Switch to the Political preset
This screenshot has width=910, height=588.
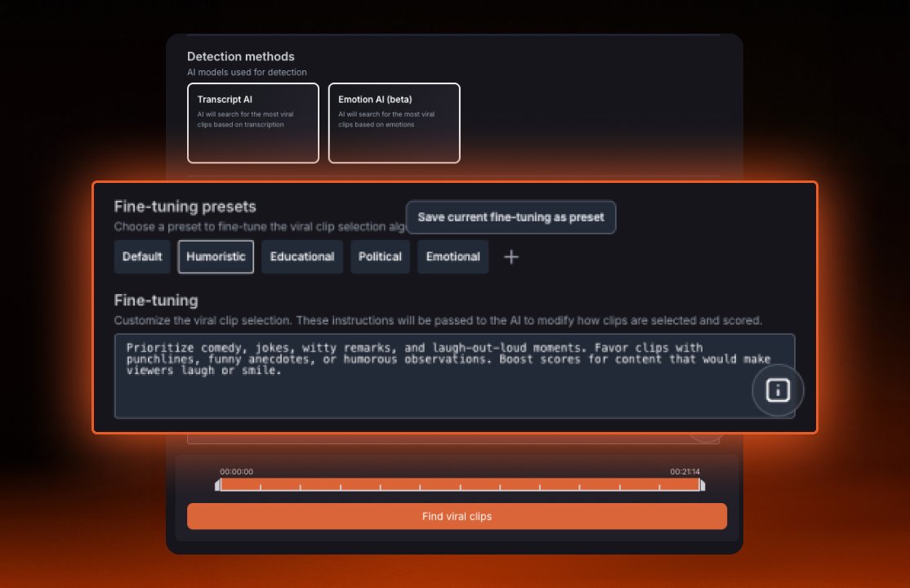[x=380, y=256]
